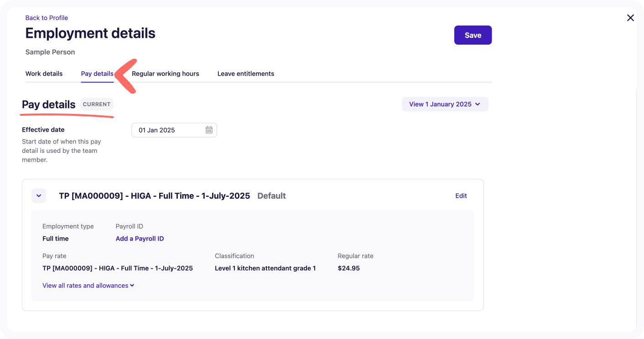Switch to the Work details tab
644x339 pixels.
point(44,74)
